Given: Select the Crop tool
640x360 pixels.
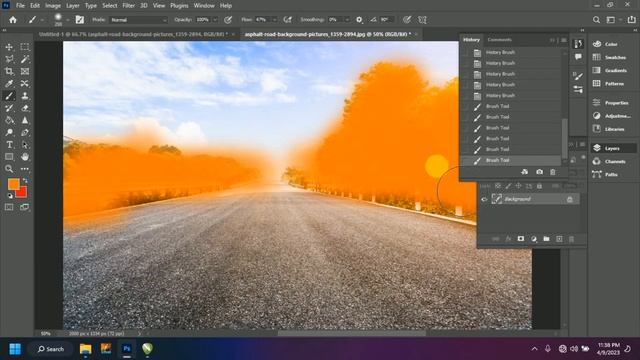Looking at the screenshot, I should coord(9,71).
